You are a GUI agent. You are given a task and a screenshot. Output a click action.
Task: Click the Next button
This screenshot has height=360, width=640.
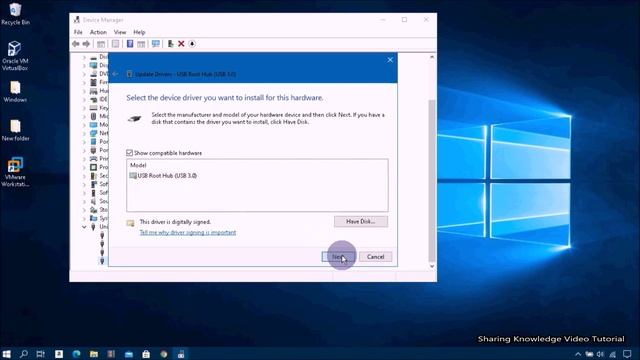click(339, 257)
